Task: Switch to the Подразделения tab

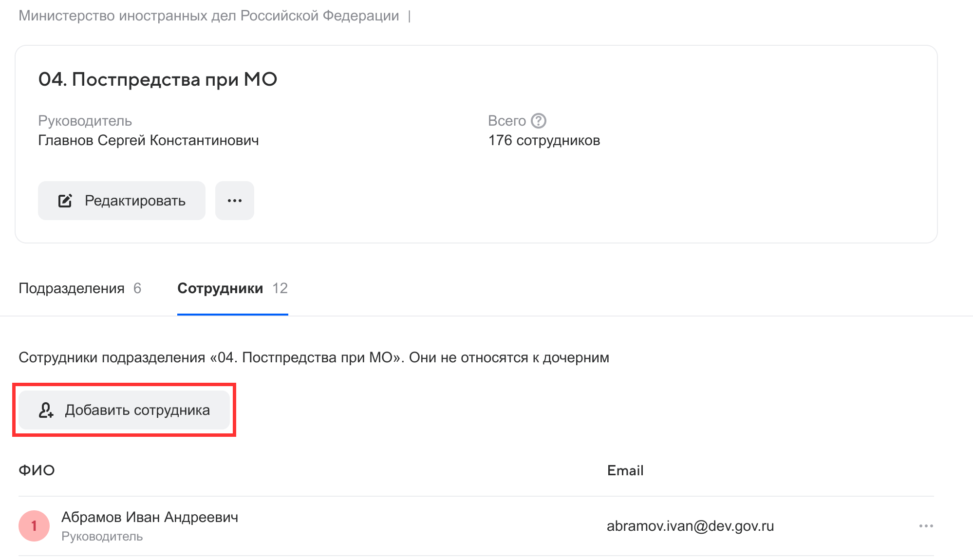Action: [x=80, y=288]
